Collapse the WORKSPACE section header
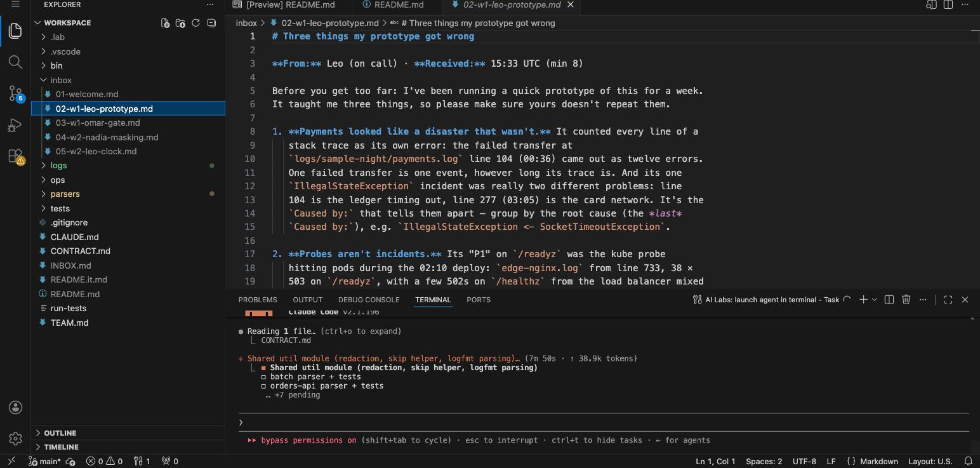This screenshot has width=980, height=468. [x=67, y=23]
